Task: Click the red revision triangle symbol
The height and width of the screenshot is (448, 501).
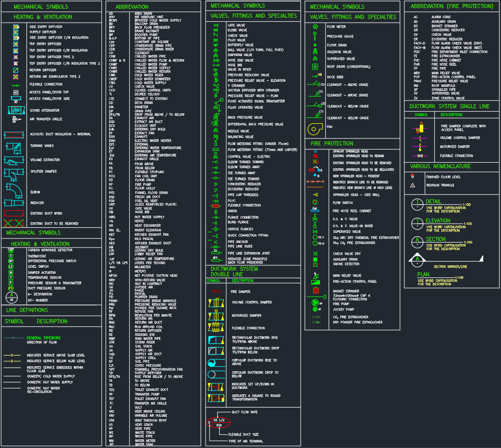Action: [x=413, y=185]
